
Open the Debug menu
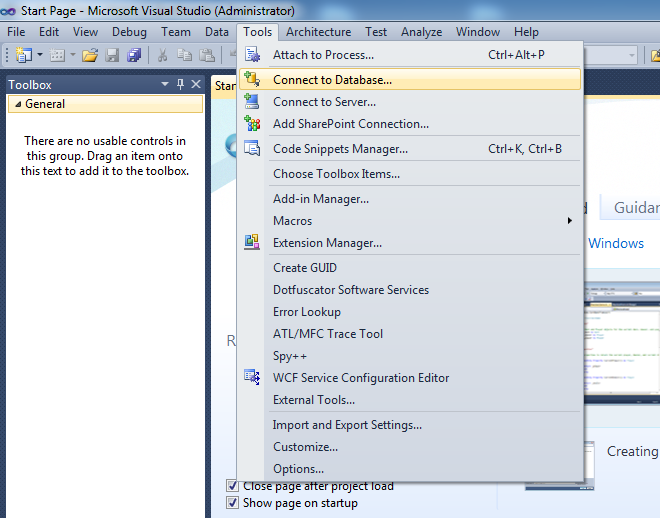point(129,32)
